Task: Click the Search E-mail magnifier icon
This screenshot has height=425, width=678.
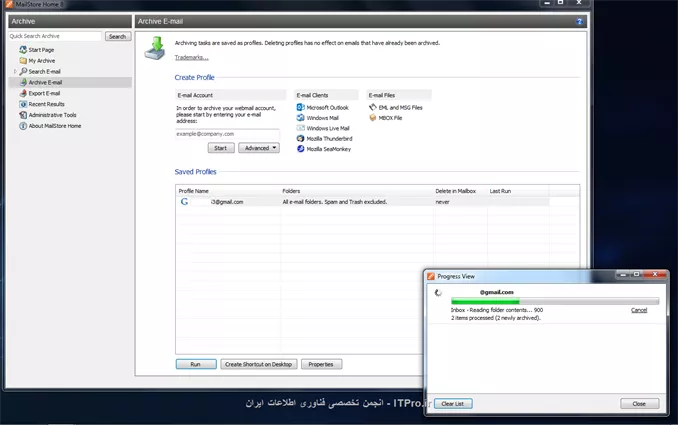Action: coord(23,71)
